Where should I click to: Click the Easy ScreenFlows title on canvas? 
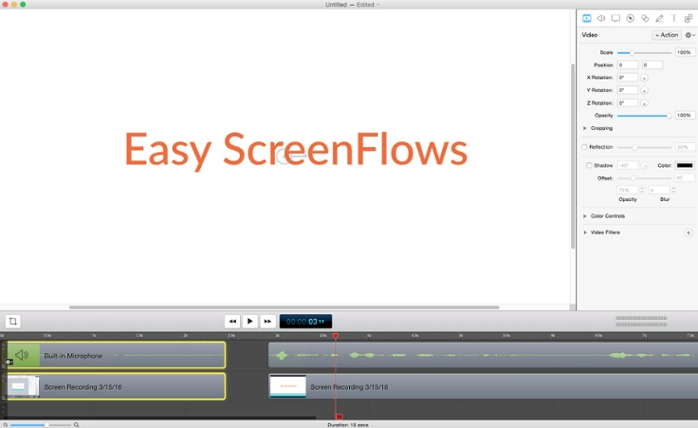coord(296,150)
